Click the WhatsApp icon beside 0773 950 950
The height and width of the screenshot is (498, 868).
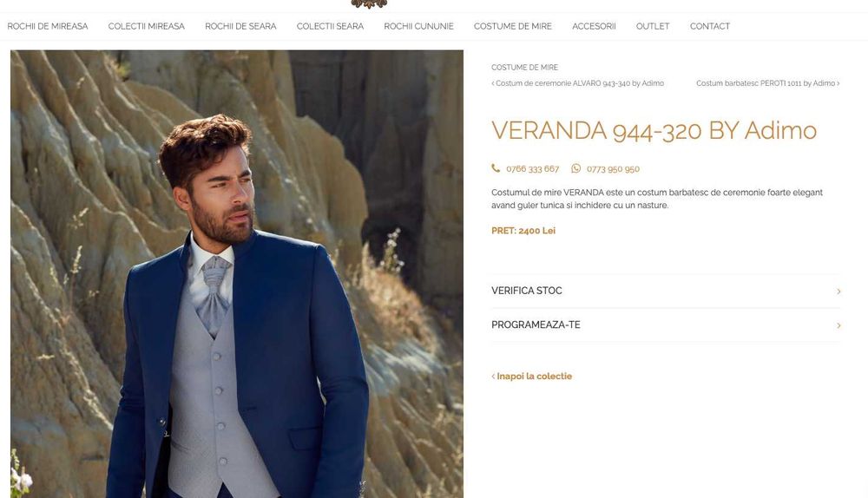575,168
